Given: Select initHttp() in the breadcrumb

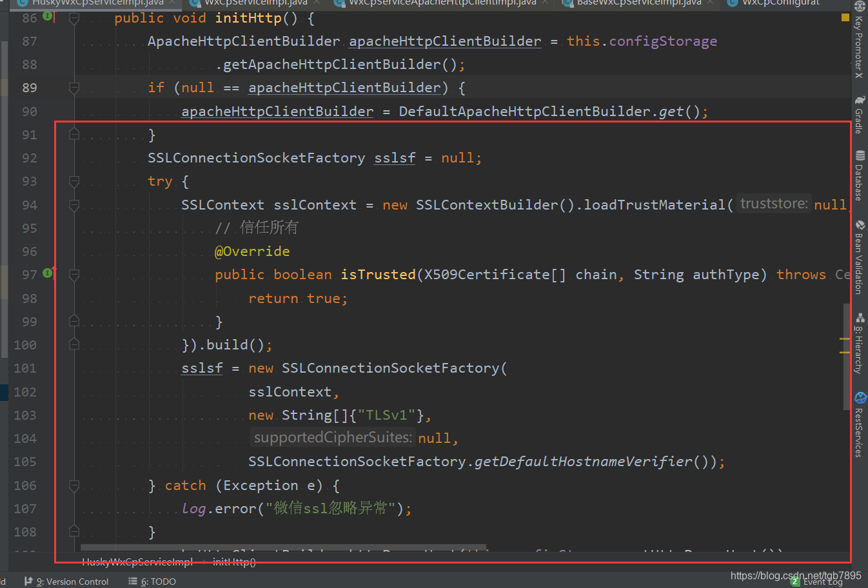Looking at the screenshot, I should tap(234, 562).
